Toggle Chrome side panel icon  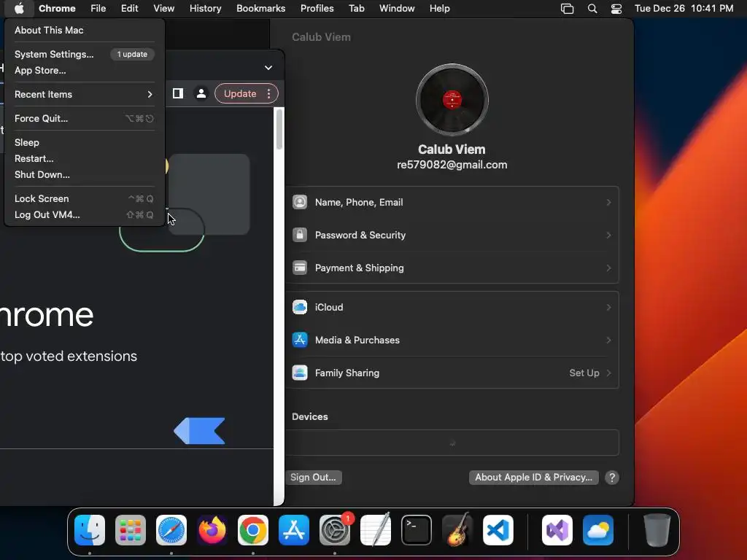pyautogui.click(x=178, y=93)
